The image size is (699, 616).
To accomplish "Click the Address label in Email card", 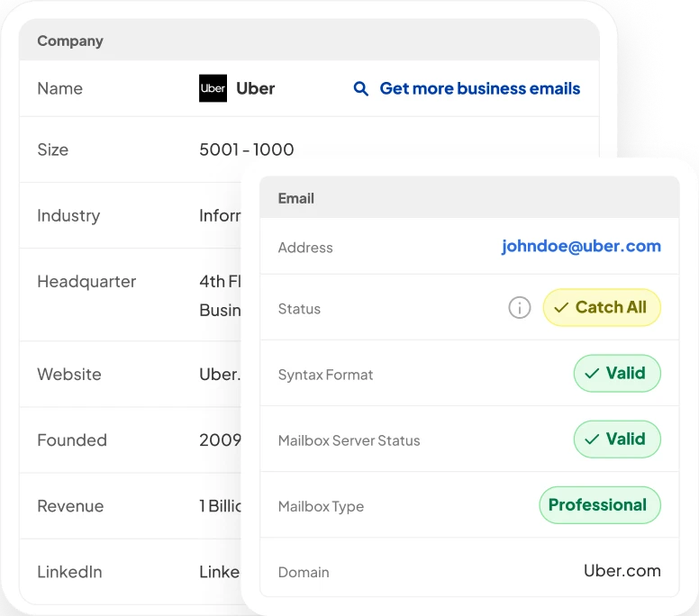I will pos(305,248).
